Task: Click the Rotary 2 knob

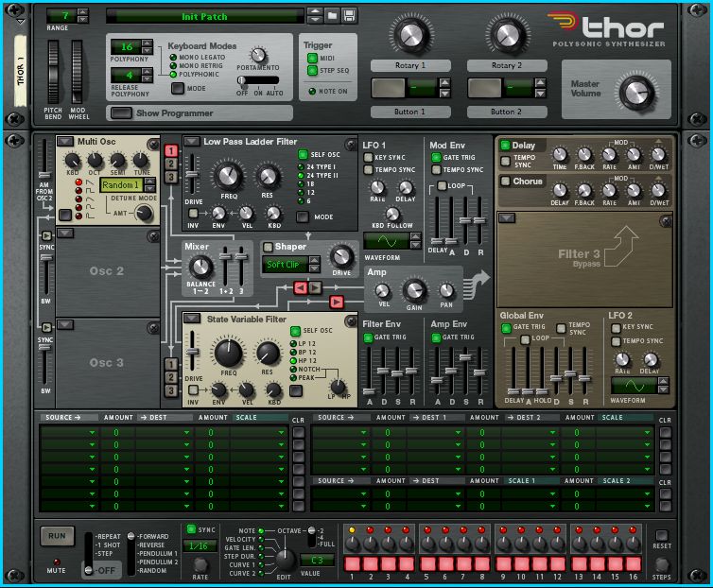Action: tap(507, 35)
